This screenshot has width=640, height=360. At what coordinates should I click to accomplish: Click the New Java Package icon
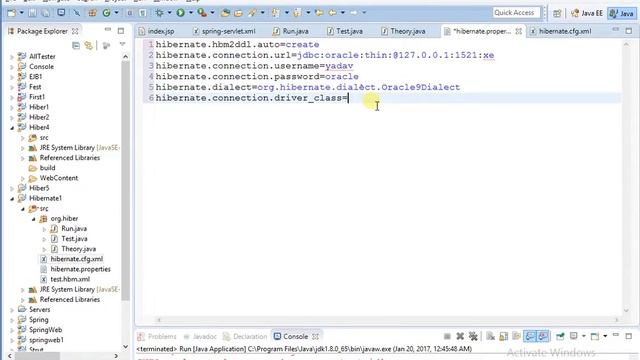pos(93,13)
